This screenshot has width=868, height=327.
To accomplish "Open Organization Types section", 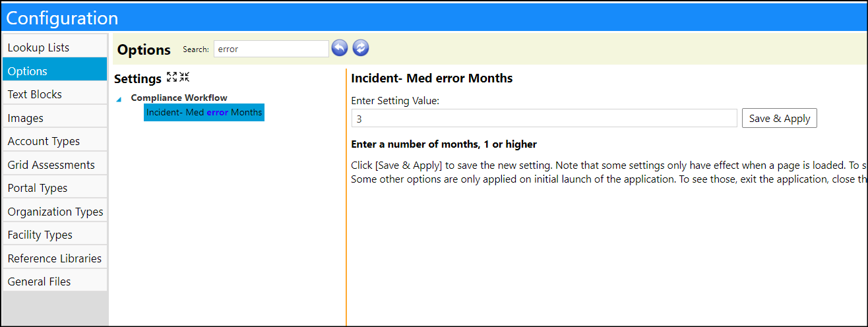I will pos(55,212).
